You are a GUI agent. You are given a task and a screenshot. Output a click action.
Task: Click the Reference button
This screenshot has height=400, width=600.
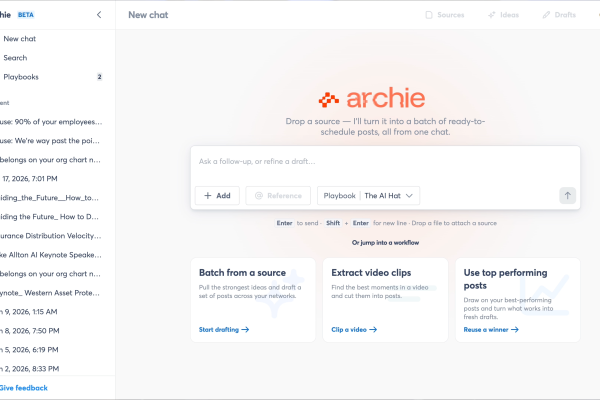pos(278,196)
